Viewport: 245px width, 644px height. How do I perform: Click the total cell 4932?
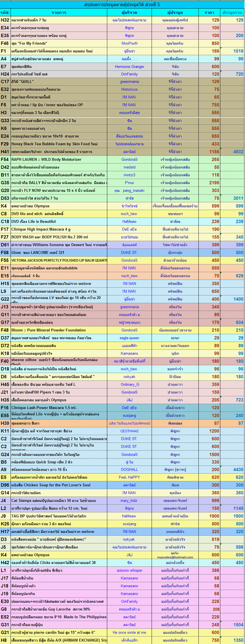pyautogui.click(x=232, y=152)
